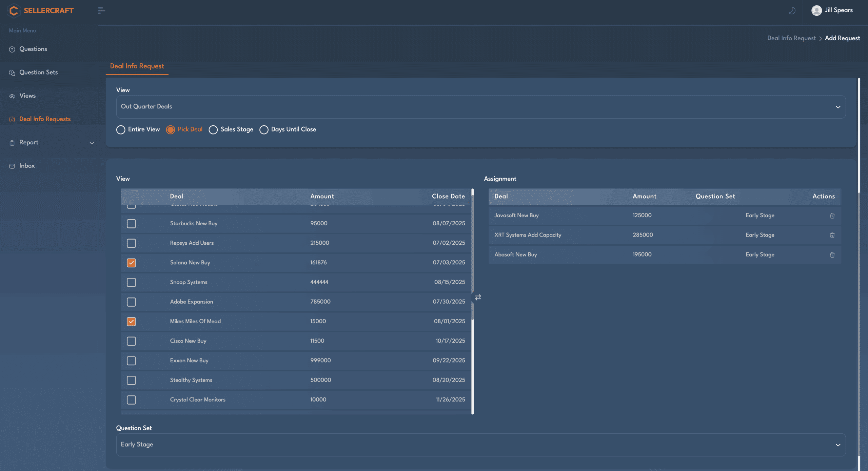868x471 pixels.
Task: Click the Sellercraft logo
Action: [41, 11]
